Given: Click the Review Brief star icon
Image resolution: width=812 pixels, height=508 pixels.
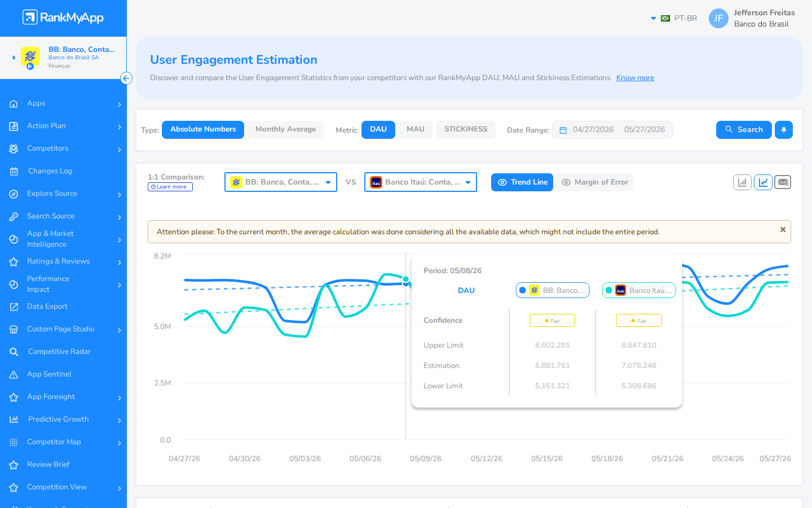Looking at the screenshot, I should coord(14,465).
